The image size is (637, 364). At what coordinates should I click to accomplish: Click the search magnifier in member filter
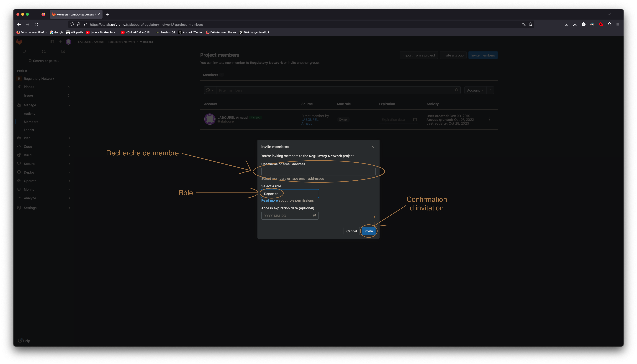click(457, 90)
